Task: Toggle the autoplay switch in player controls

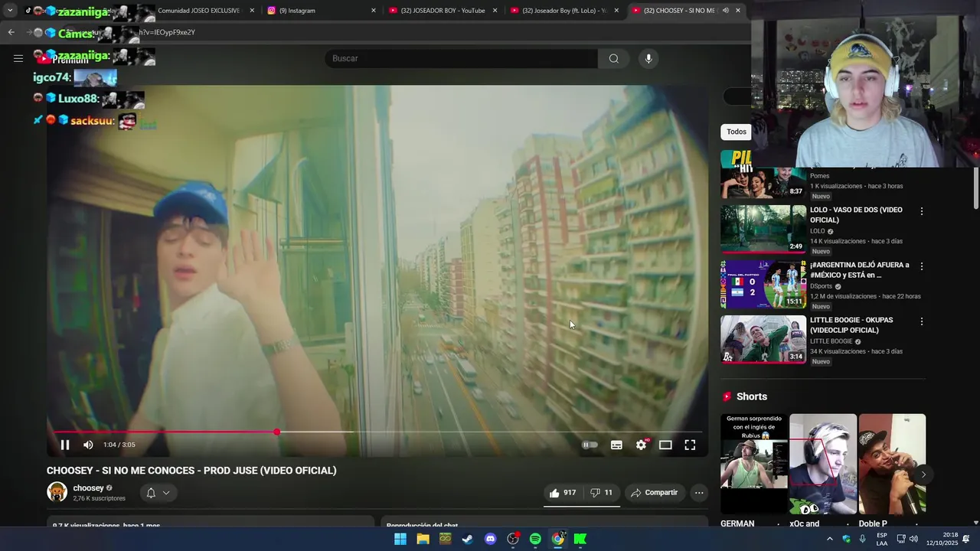Action: (590, 445)
